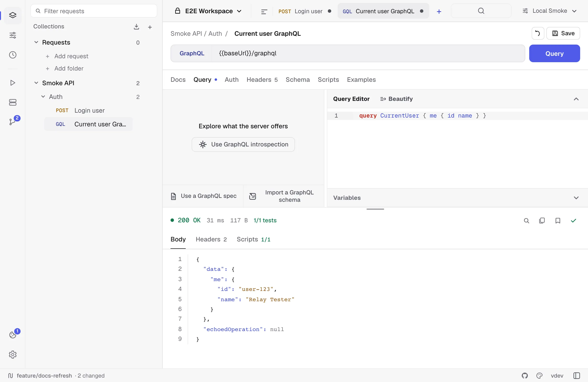This screenshot has width=588, height=382.
Task: Open the collections layers sidebar icon
Action: pos(12,15)
